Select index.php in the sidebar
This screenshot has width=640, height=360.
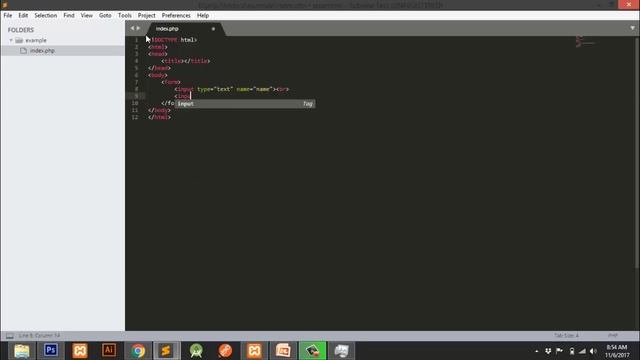(x=62, y=51)
